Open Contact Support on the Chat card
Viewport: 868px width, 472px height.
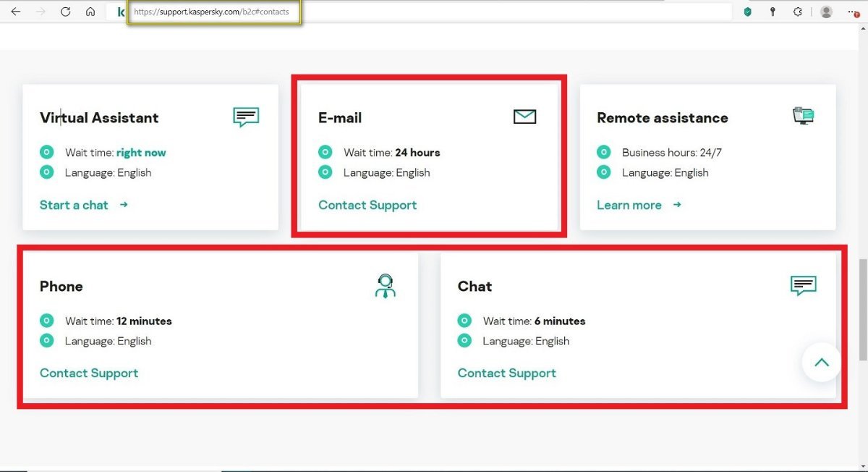(x=507, y=373)
